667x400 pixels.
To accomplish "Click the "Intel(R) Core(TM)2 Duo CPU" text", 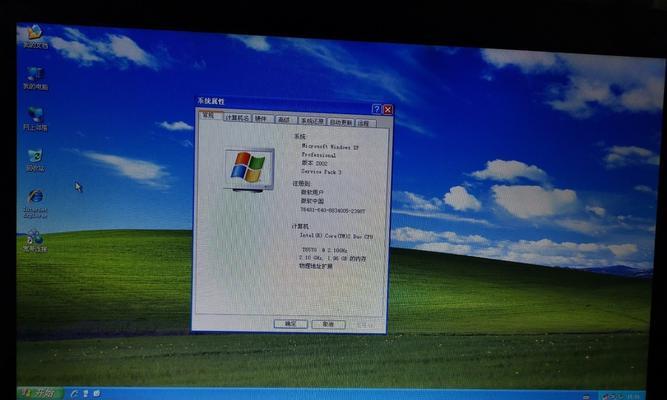I will coord(336,236).
